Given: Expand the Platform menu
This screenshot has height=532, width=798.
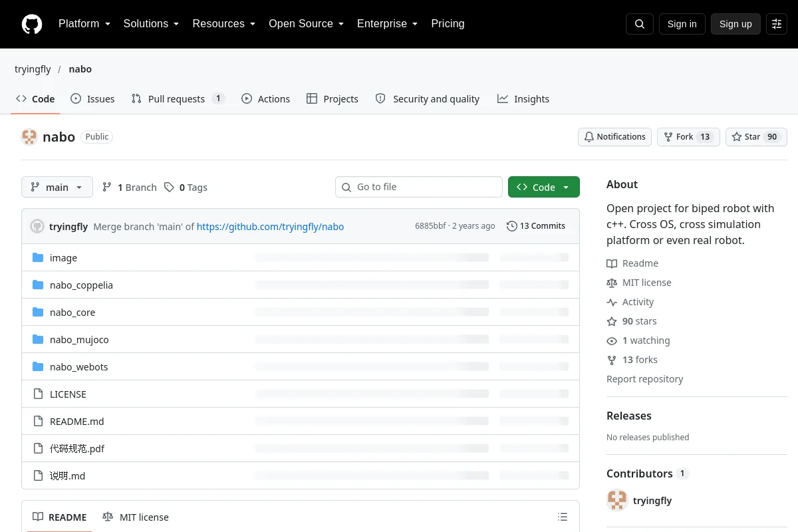Looking at the screenshot, I should point(84,24).
